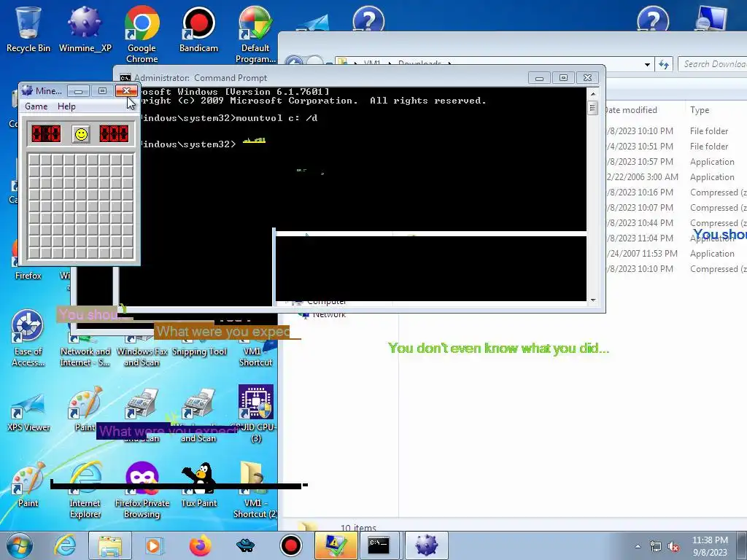
Task: Select the XPS Viewer desktop icon
Action: [28, 413]
